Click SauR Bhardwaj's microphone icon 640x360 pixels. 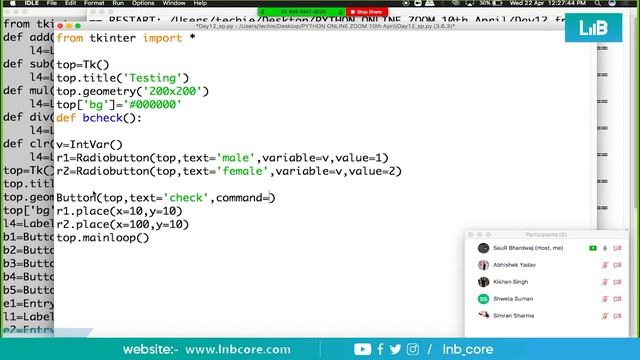coord(605,248)
